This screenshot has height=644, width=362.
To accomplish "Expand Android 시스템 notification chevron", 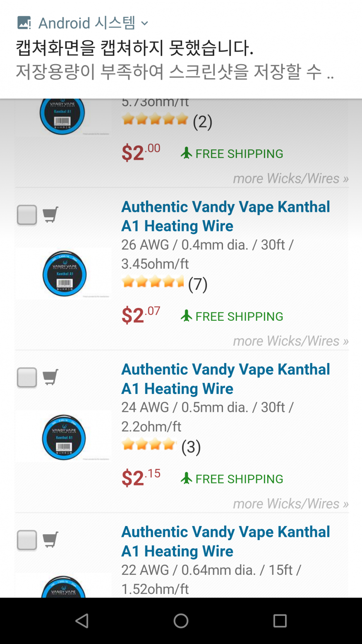I will coord(144,23).
